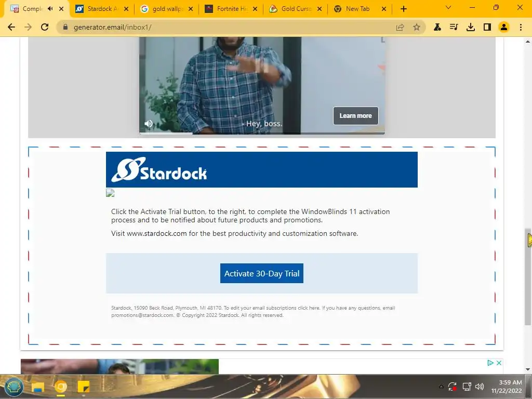Bookmark this page with the star icon

coord(417,27)
